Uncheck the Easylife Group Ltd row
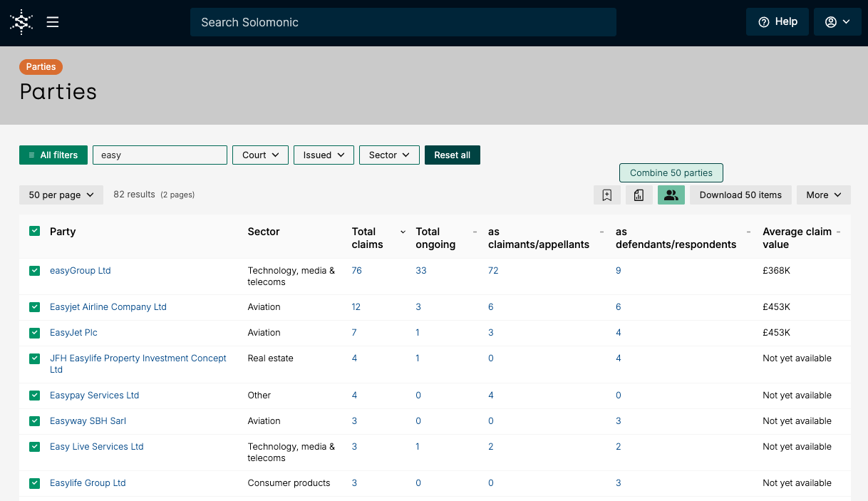 click(x=35, y=483)
